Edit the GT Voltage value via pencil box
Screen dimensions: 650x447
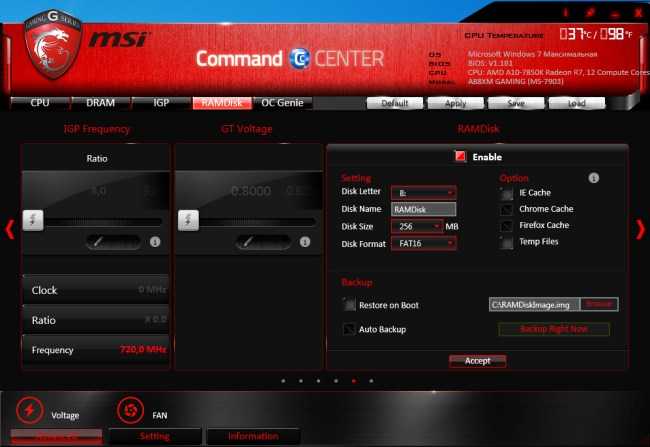263,242
